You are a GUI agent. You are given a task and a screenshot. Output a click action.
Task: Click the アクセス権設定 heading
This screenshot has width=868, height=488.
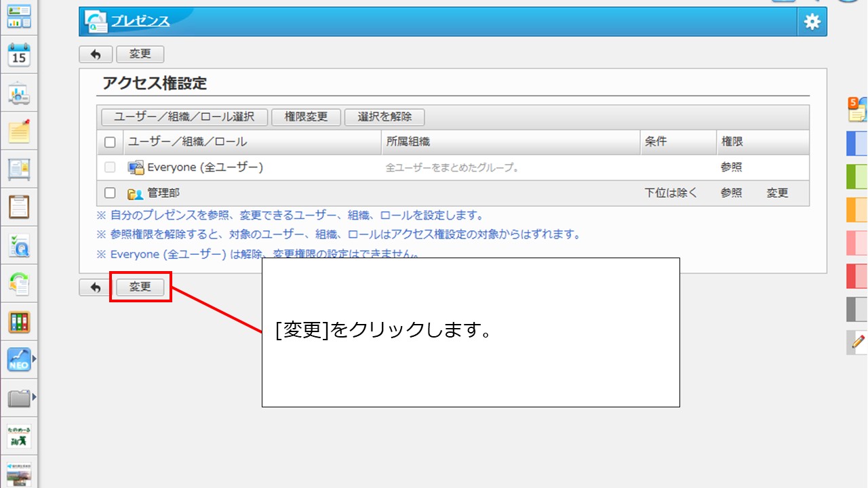(x=155, y=83)
